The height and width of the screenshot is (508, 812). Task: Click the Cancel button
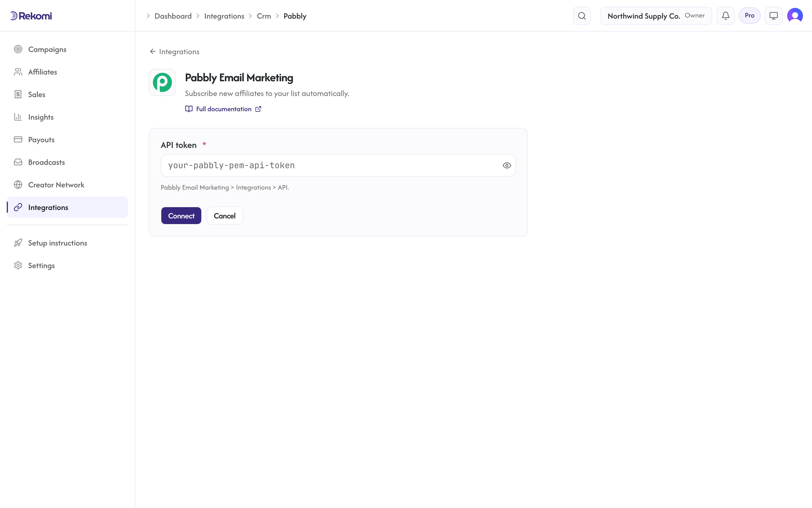tap(224, 216)
